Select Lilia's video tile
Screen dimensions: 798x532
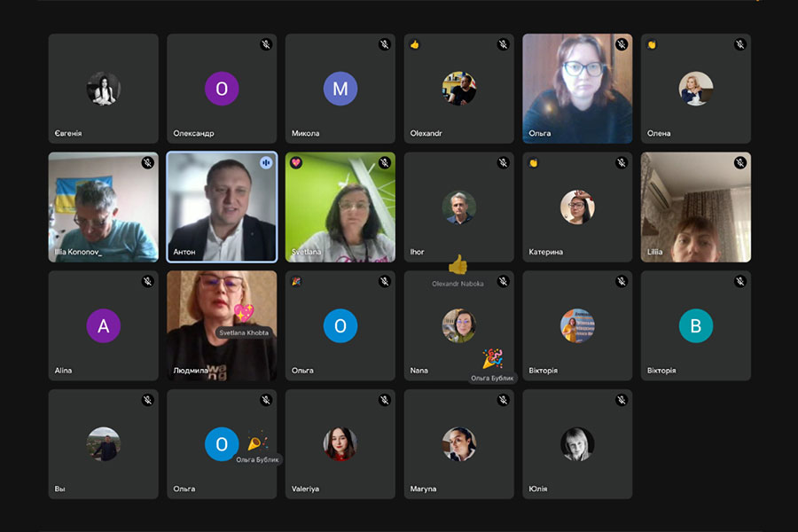coord(696,207)
